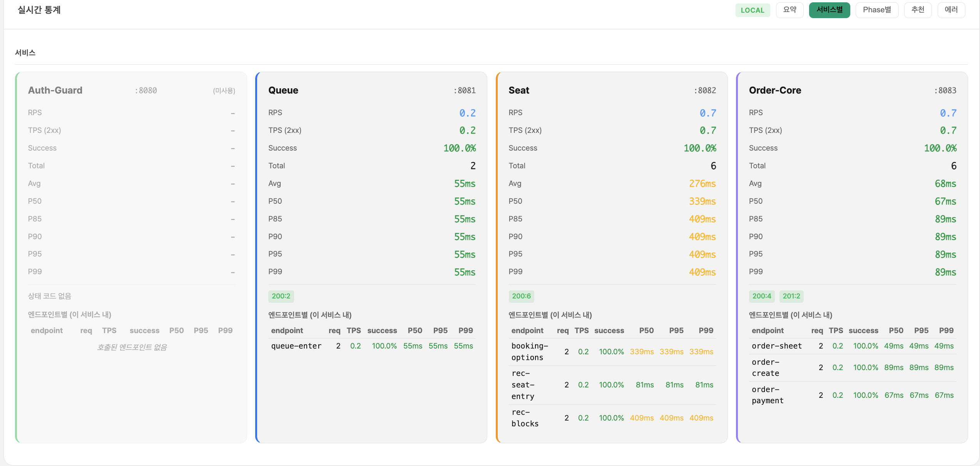This screenshot has width=980, height=466.
Task: Click the Seat service port :8082
Action: point(706,90)
